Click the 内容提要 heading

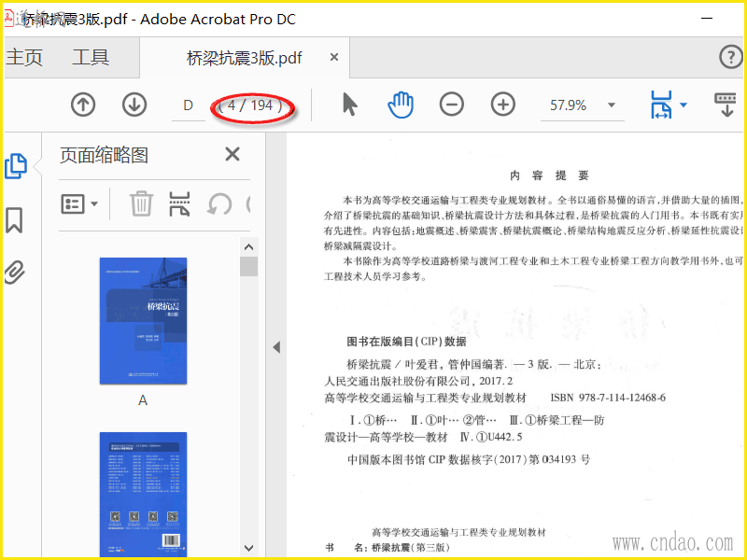(x=549, y=175)
